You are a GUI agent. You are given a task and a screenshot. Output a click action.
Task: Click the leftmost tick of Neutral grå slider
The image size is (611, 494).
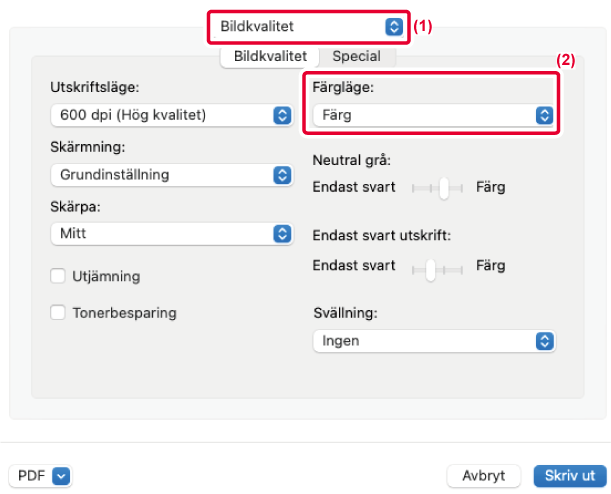(x=414, y=187)
